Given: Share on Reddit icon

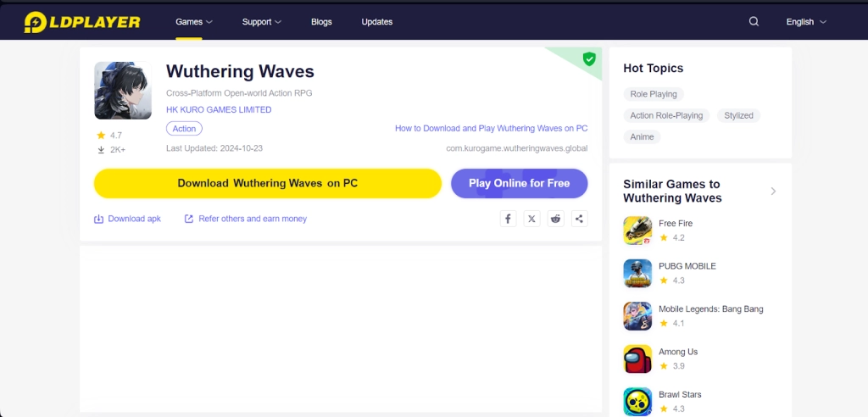Looking at the screenshot, I should click(x=555, y=219).
